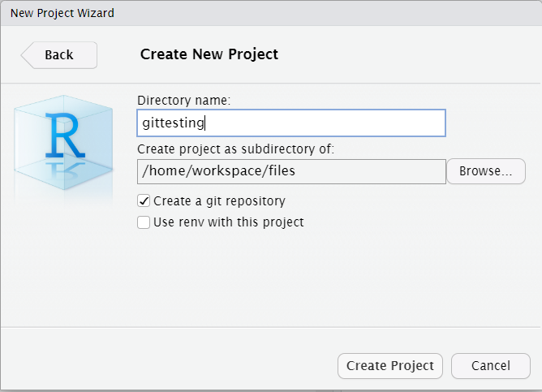
Task: Click 'Create project as subdirectory of:' label
Action: pyautogui.click(x=235, y=149)
